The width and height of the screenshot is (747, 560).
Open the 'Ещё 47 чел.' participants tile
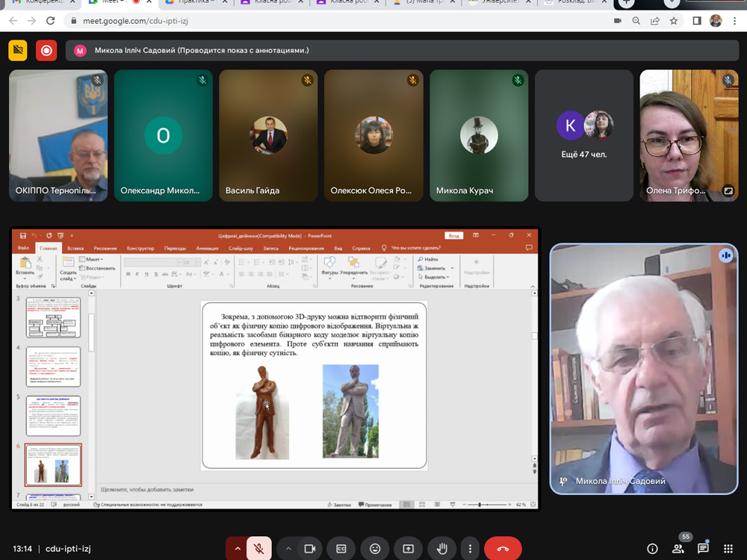pos(584,134)
